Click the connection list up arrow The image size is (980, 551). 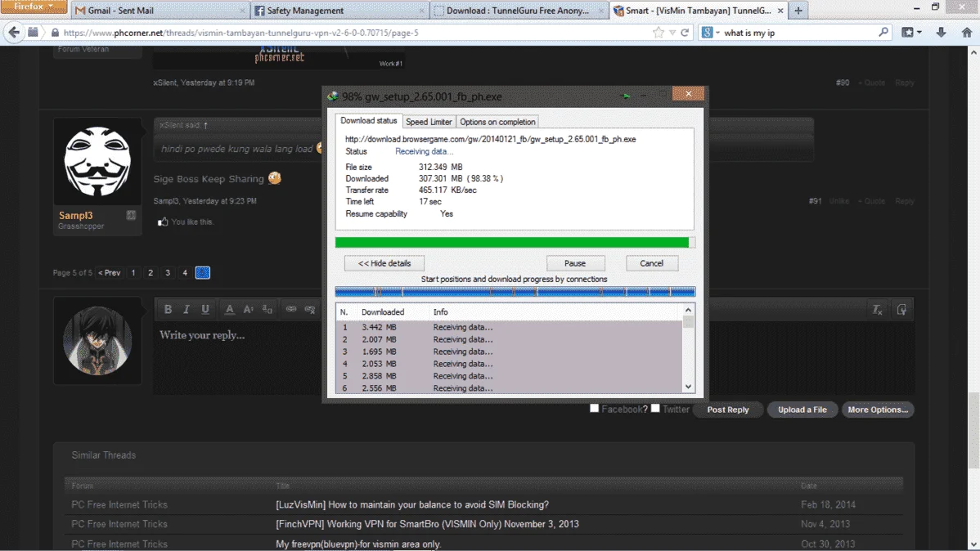(688, 310)
